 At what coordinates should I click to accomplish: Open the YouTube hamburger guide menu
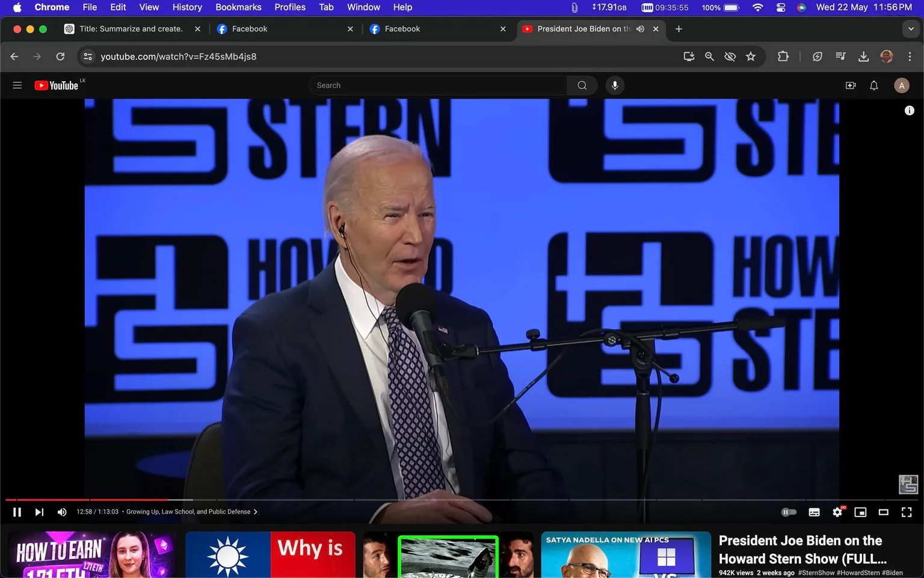(x=17, y=85)
